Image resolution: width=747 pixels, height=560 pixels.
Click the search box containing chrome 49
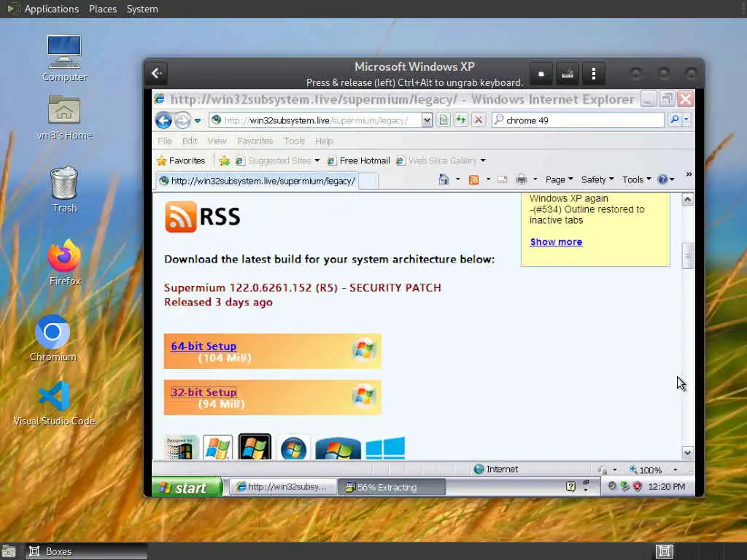(x=578, y=120)
